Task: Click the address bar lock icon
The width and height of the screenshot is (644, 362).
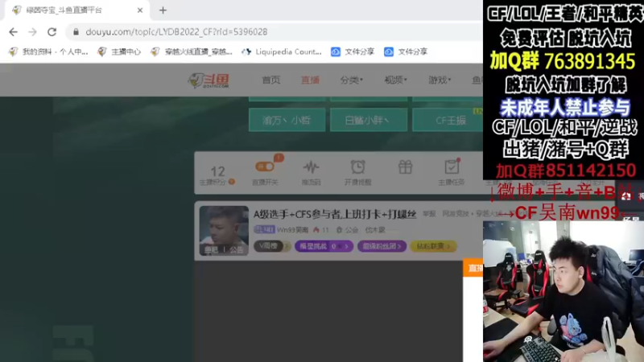Action: point(76,32)
